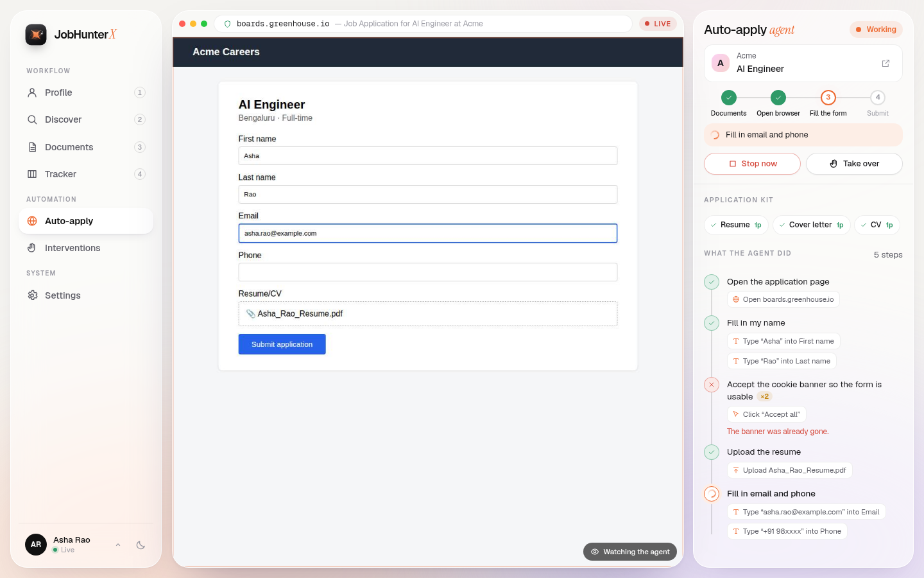Click the Upload the resume step checkmark

tap(712, 452)
